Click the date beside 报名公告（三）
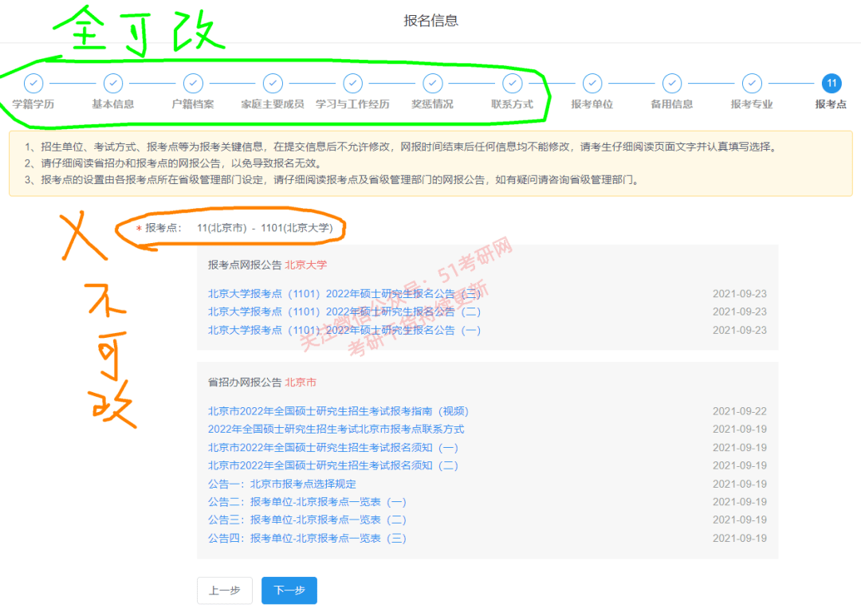The image size is (861, 616). (x=740, y=294)
